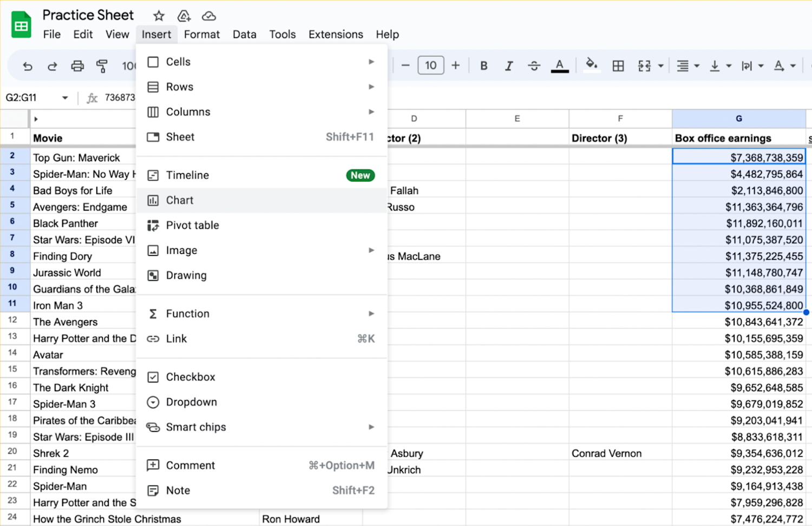Insert a Comment
Viewport: 812px width, 526px height.
[x=261, y=465]
